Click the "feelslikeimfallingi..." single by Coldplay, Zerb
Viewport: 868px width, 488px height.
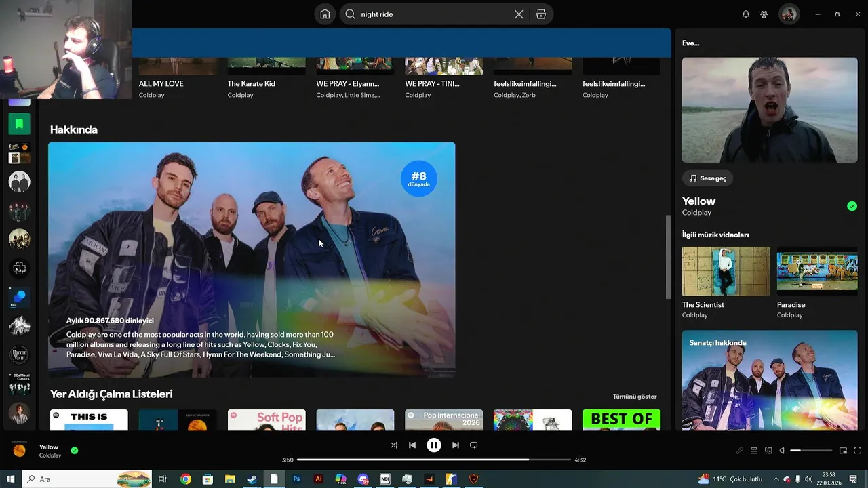525,84
